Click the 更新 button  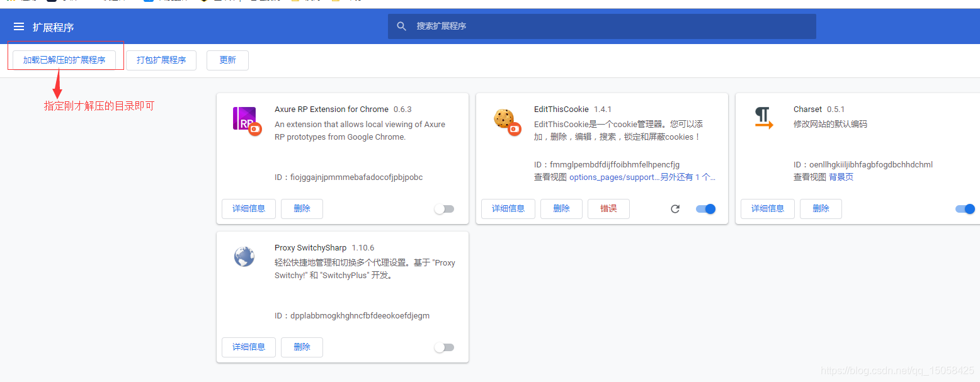[227, 60]
